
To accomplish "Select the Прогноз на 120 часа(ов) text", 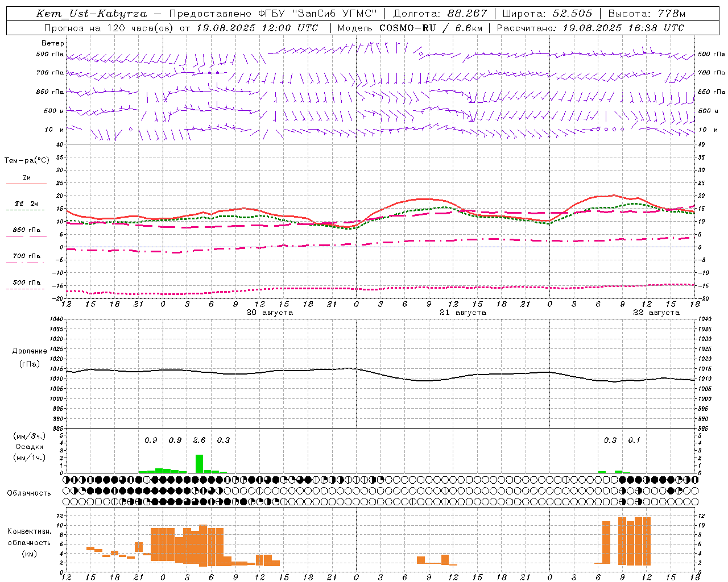I will (110, 28).
